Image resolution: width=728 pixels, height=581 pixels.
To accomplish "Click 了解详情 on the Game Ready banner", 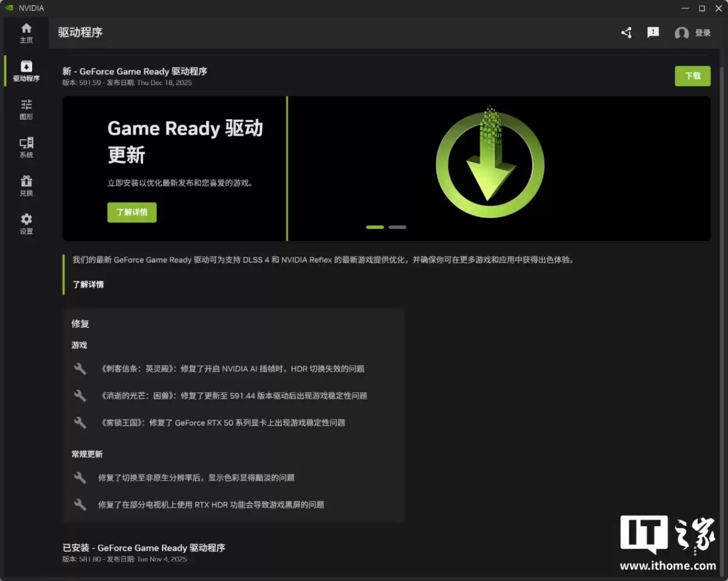I will coord(132,212).
